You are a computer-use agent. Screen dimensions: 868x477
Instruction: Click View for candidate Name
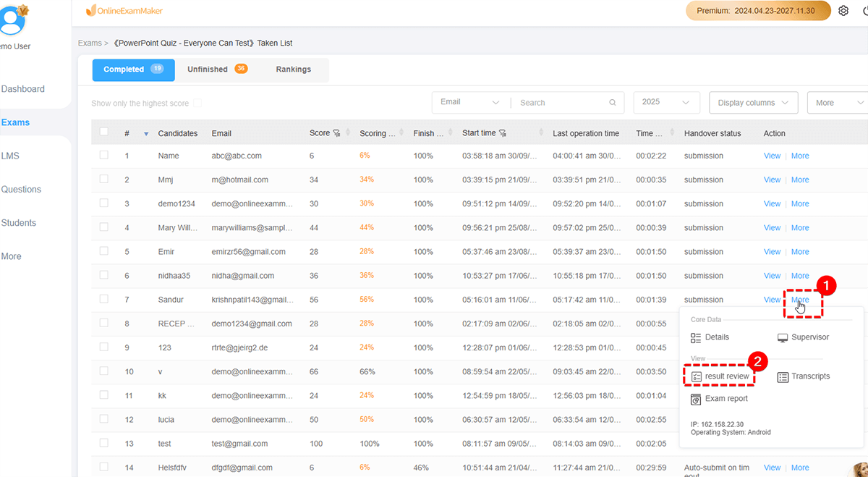(772, 156)
